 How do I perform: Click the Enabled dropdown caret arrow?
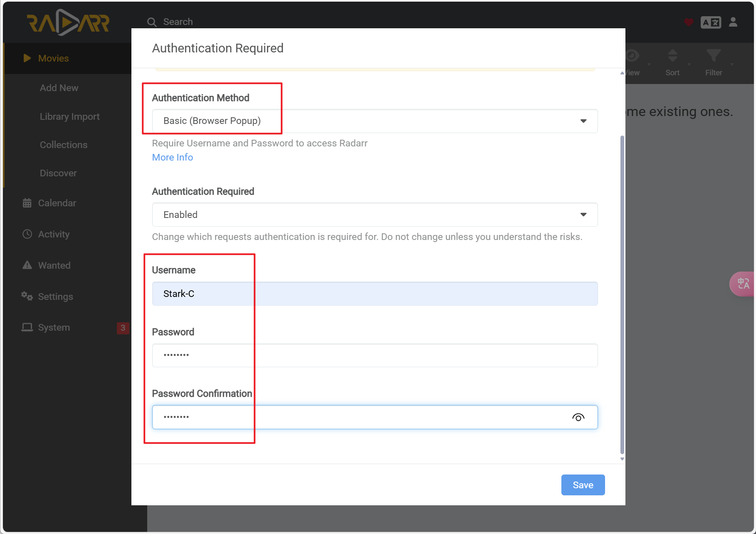click(583, 215)
